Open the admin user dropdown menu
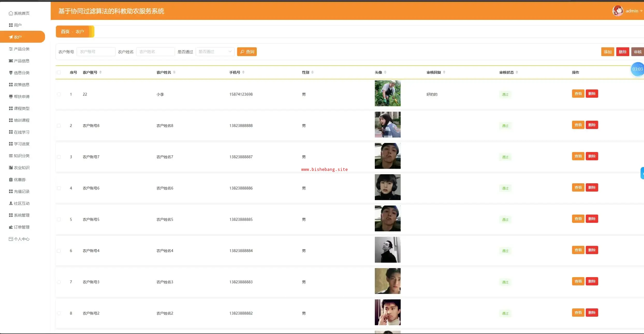644x334 pixels. (632, 11)
